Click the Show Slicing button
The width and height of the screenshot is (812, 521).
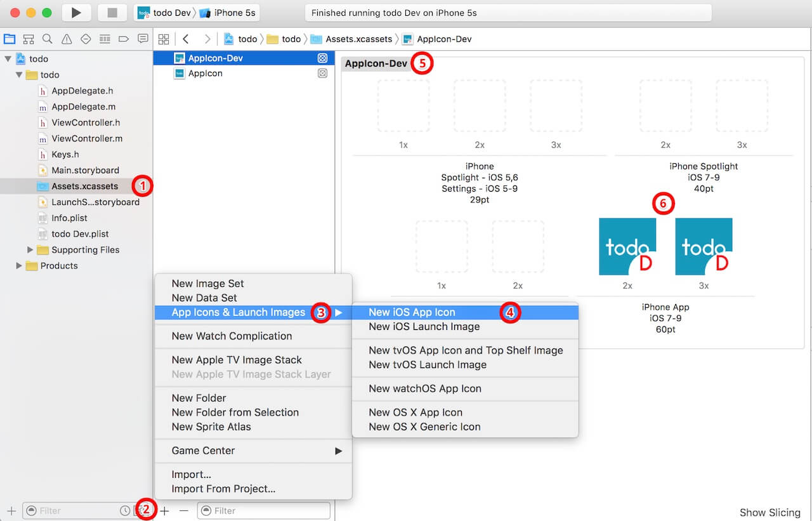pos(769,512)
